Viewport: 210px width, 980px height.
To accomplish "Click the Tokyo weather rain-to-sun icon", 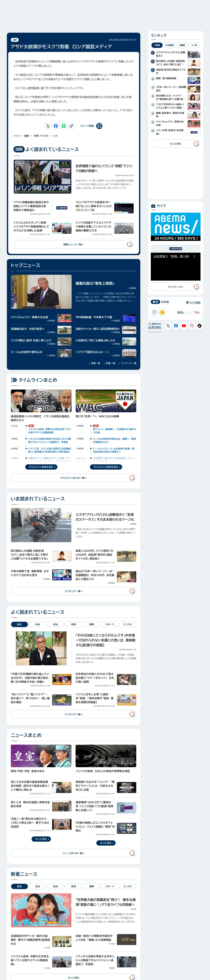I will (158, 312).
